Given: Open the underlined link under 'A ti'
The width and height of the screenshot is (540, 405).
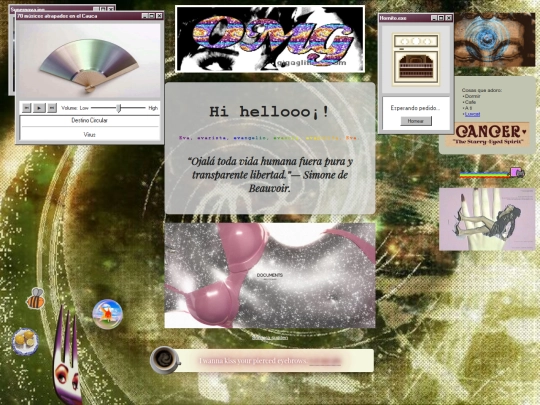Looking at the screenshot, I should pos(472,114).
